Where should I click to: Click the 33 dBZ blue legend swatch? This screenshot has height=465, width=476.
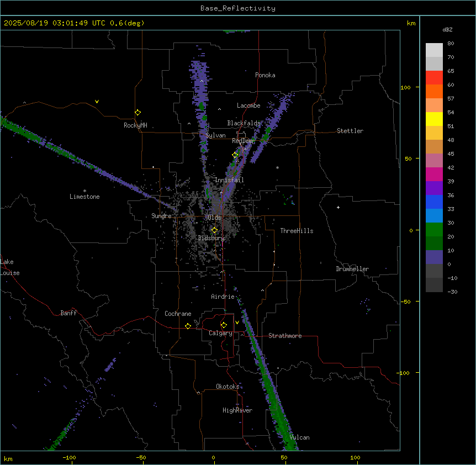click(434, 215)
